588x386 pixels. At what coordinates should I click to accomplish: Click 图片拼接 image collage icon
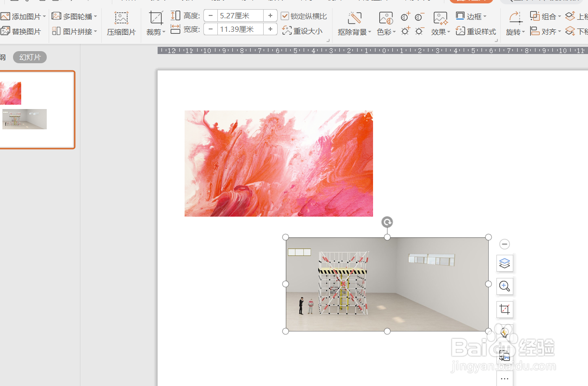(57, 31)
